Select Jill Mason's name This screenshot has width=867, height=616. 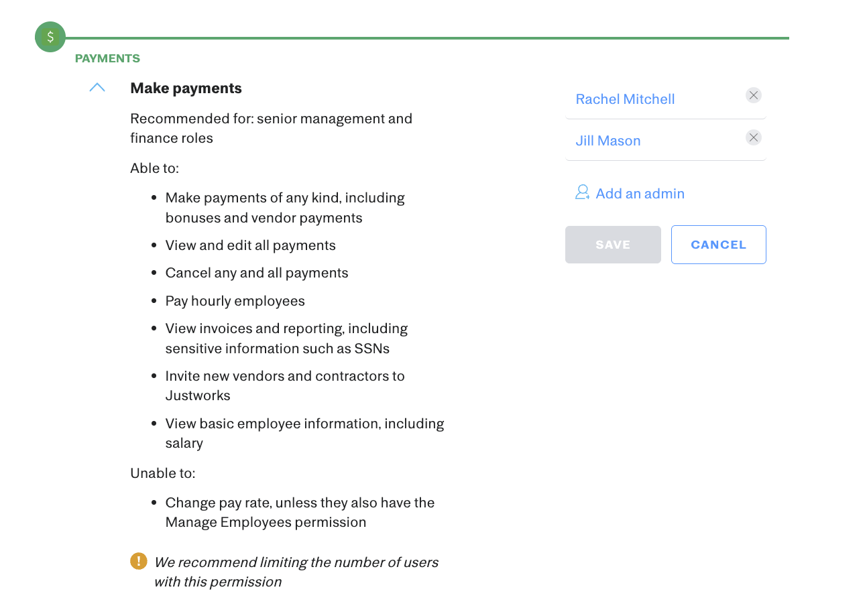click(608, 140)
